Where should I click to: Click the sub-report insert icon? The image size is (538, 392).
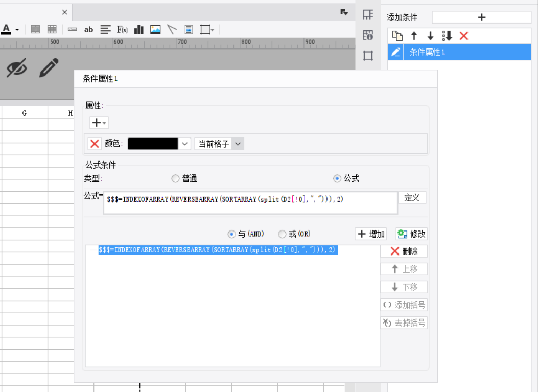(x=189, y=30)
